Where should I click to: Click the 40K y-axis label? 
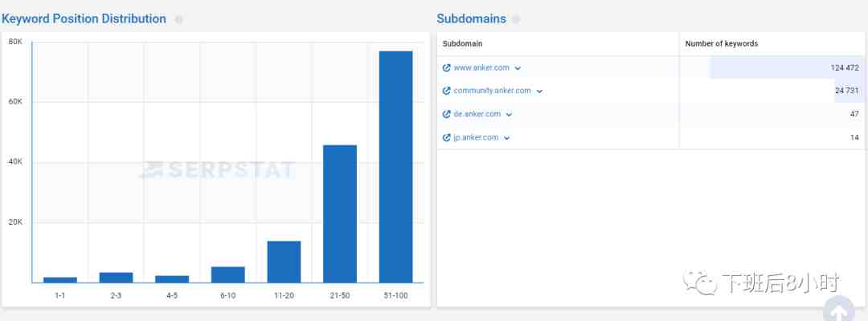15,162
